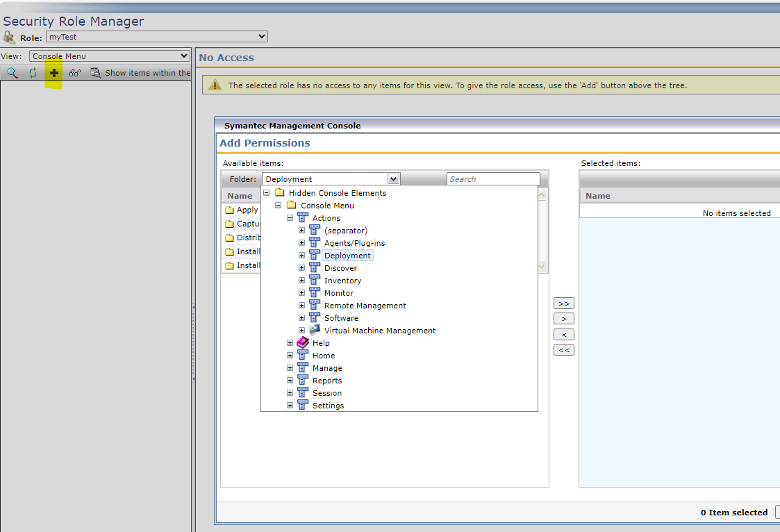Click the add all '>>' button
Image resolution: width=780 pixels, height=532 pixels.
point(564,304)
